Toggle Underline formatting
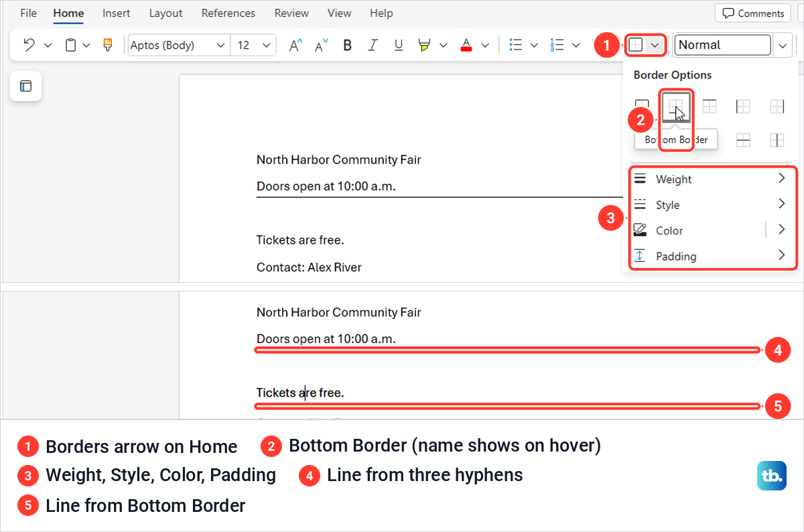 click(399, 45)
